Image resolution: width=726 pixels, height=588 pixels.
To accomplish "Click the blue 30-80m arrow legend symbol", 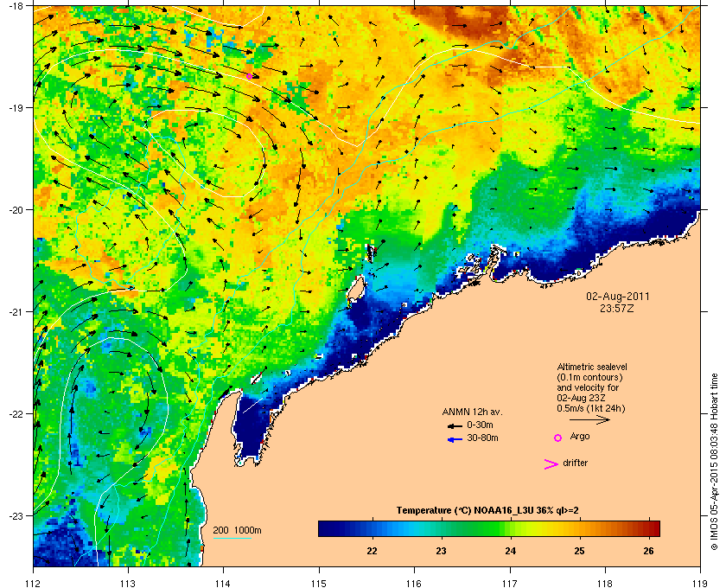I will click(x=455, y=439).
